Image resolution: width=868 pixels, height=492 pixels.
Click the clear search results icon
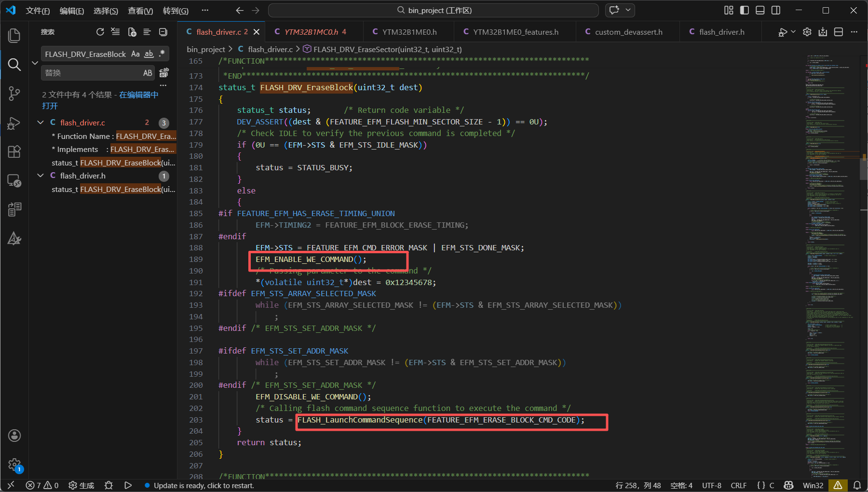click(x=115, y=32)
